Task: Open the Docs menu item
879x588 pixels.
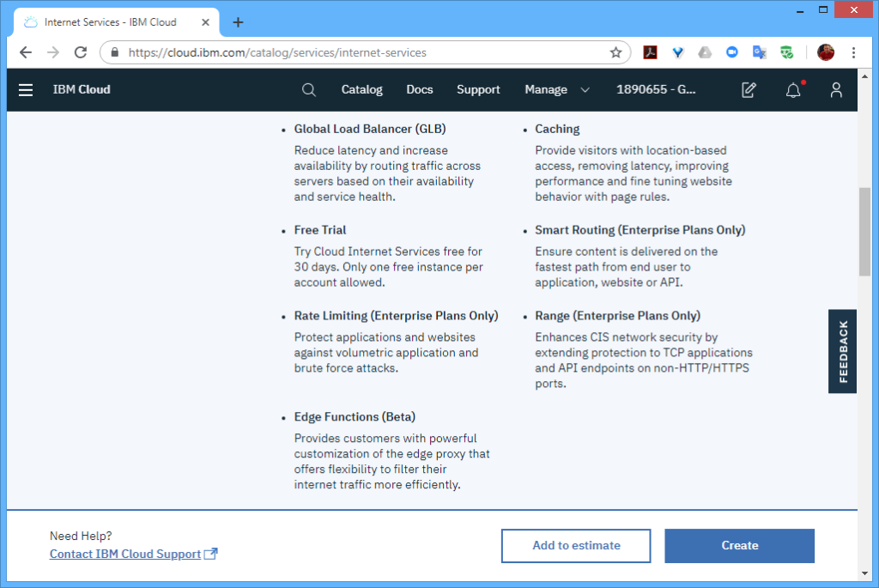Action: [x=420, y=89]
